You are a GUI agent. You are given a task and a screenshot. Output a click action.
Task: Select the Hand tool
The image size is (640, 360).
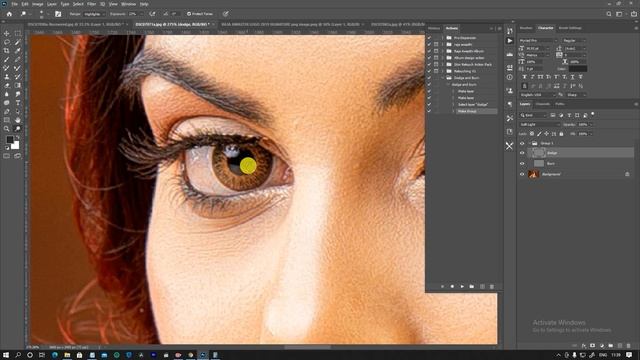coord(18,120)
